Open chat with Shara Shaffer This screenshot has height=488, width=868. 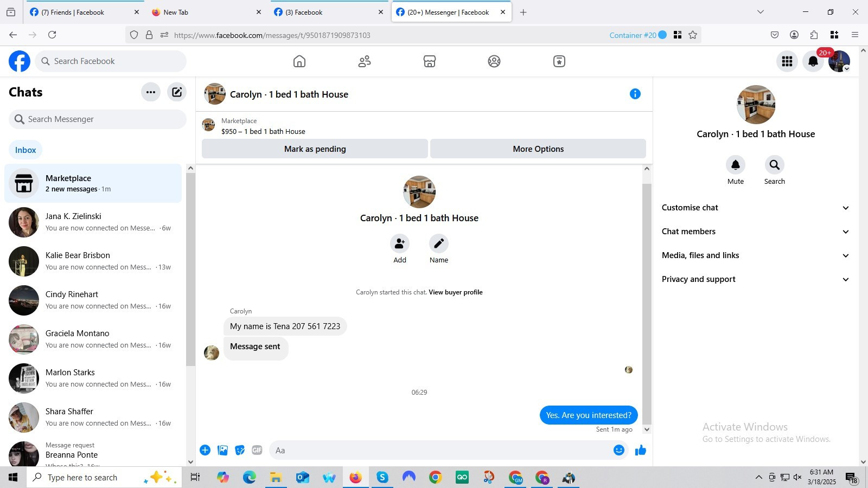[x=93, y=418]
